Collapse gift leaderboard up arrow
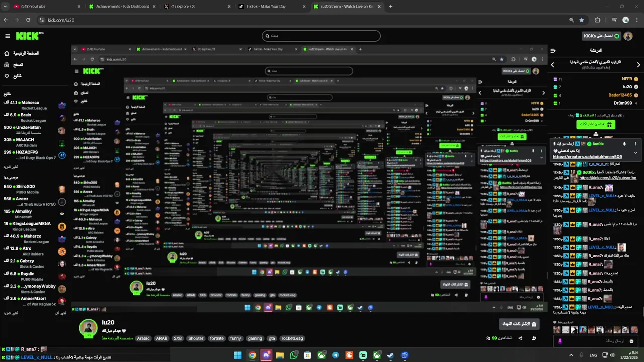Image resolution: width=644 pixels, height=362 pixels. [596, 134]
